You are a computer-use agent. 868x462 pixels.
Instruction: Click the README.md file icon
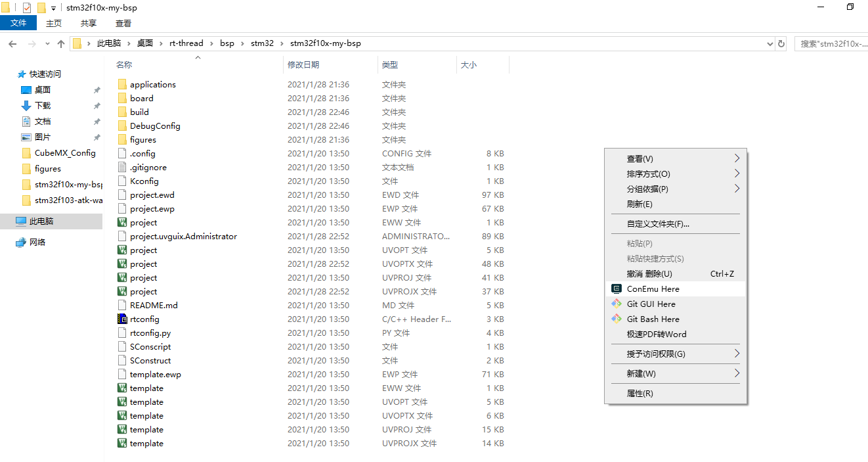pos(121,305)
